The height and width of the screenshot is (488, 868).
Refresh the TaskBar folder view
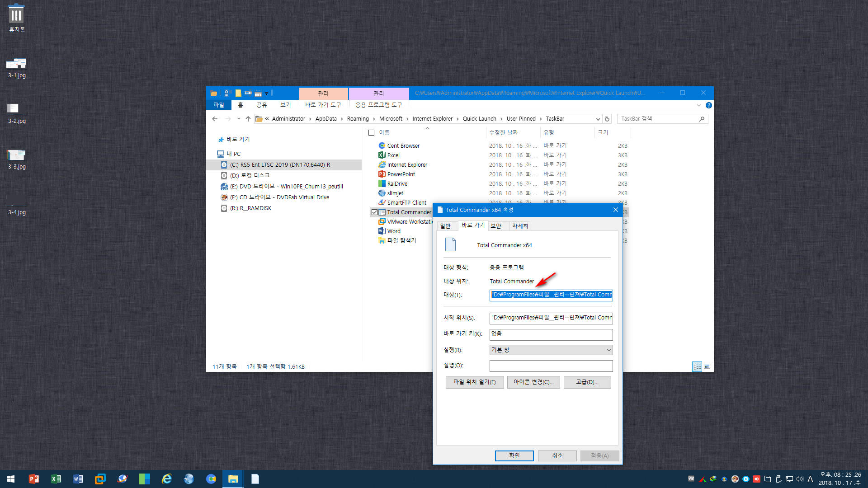tap(607, 119)
